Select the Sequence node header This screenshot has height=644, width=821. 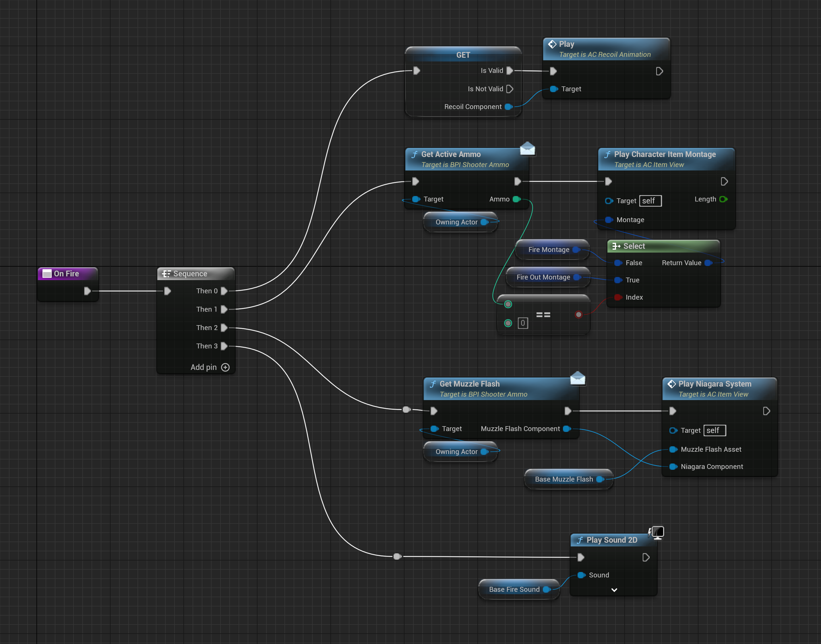(x=196, y=274)
